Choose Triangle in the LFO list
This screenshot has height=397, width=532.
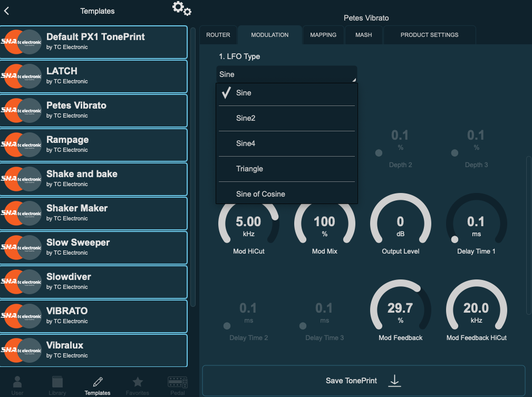click(287, 169)
